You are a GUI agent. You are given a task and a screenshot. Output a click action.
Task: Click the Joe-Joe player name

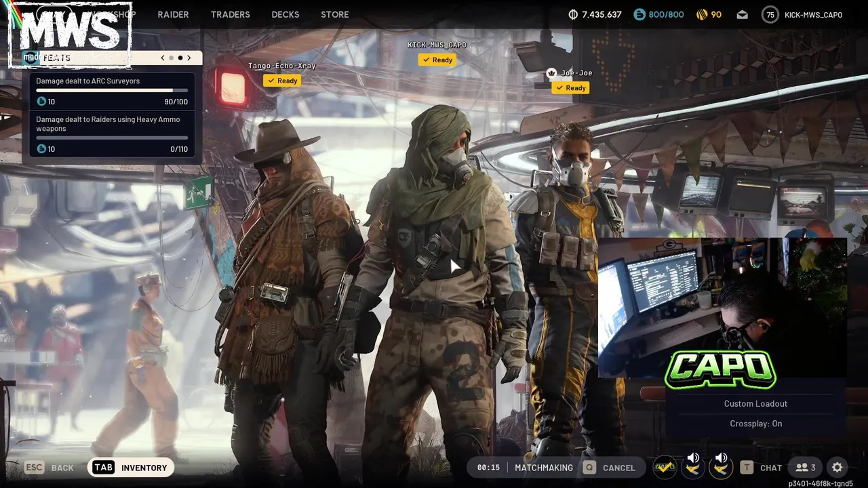(576, 73)
